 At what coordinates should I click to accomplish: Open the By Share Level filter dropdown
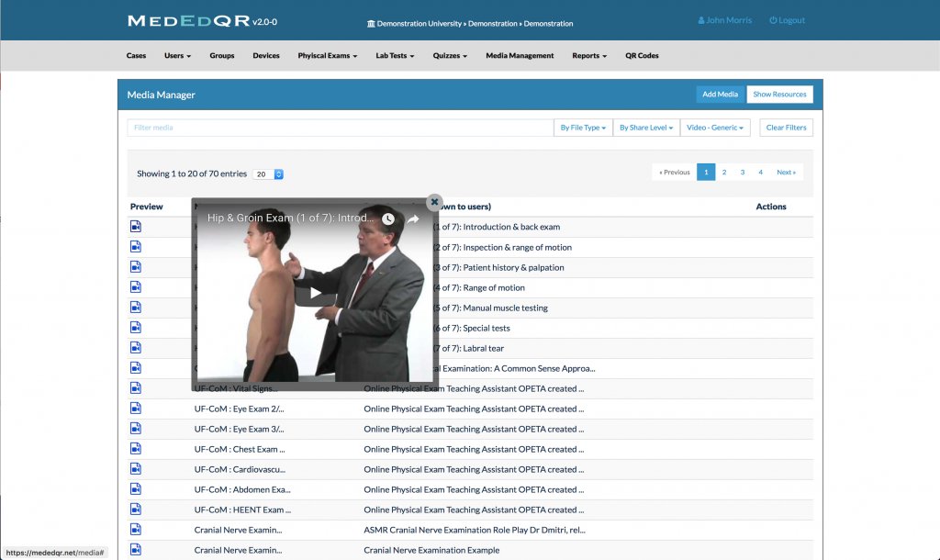646,128
